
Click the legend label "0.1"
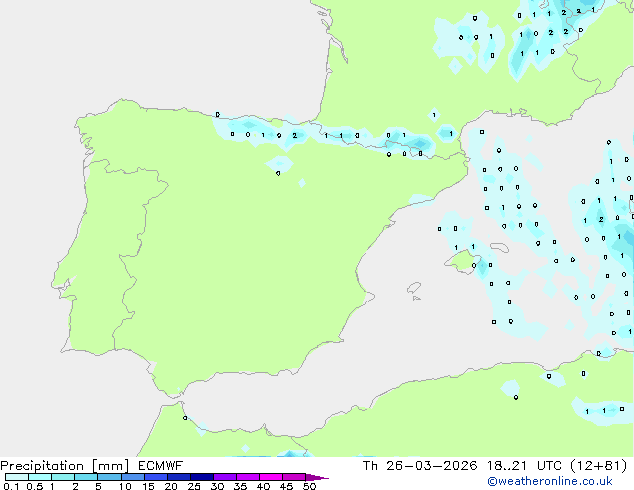point(11,486)
